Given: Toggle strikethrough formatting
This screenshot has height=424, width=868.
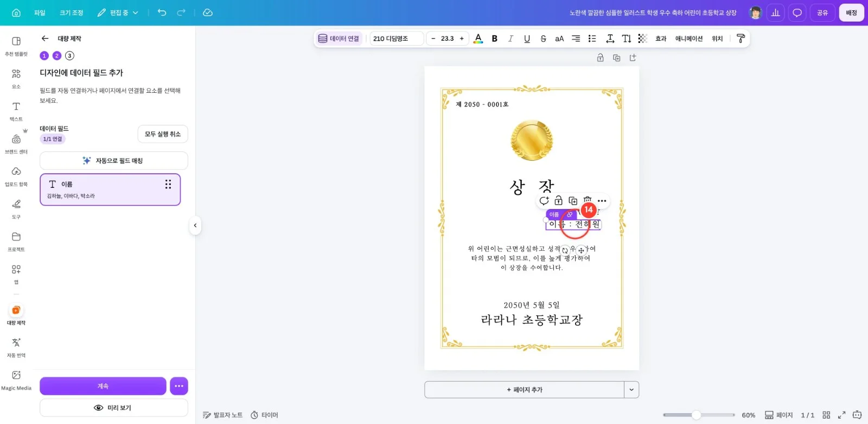Looking at the screenshot, I should click(x=543, y=39).
